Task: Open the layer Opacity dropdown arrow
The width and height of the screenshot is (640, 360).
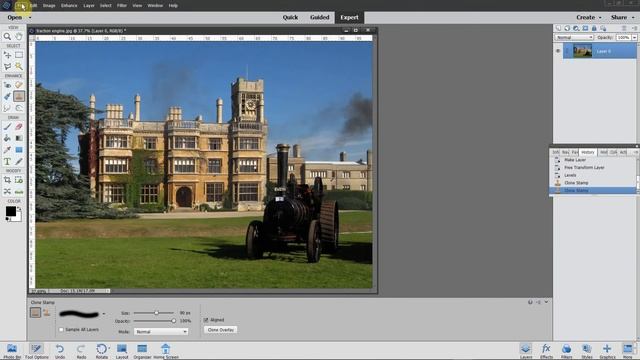Action: (x=634, y=38)
